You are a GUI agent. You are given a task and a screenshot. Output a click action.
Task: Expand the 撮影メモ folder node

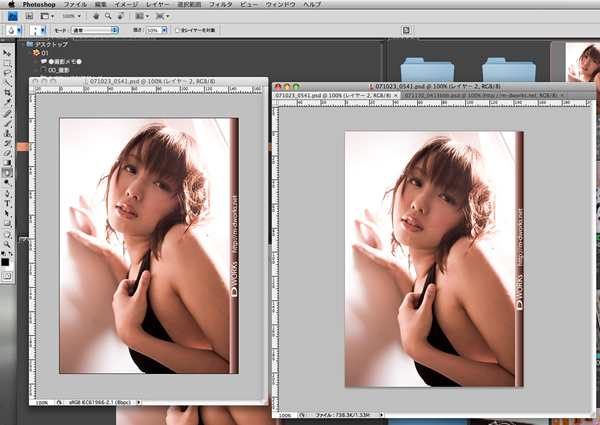36,62
